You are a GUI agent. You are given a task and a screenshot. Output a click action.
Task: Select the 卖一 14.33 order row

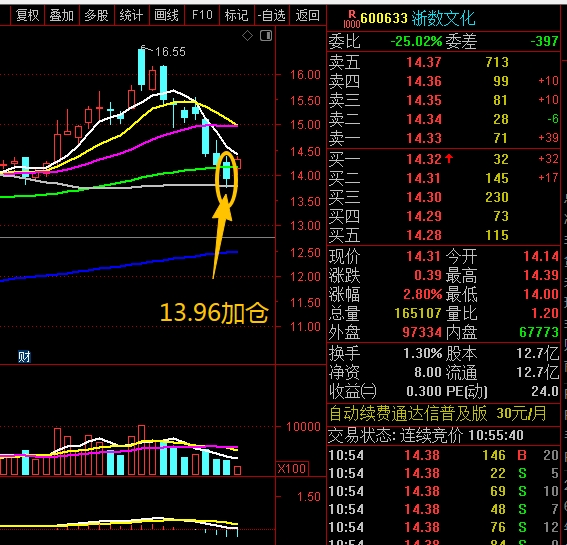pyautogui.click(x=444, y=138)
